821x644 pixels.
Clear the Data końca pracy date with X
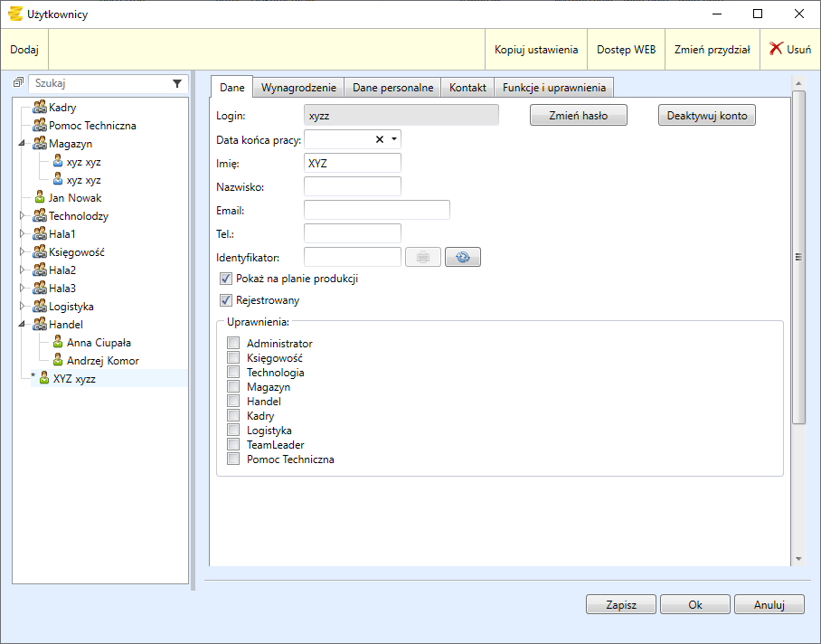380,139
